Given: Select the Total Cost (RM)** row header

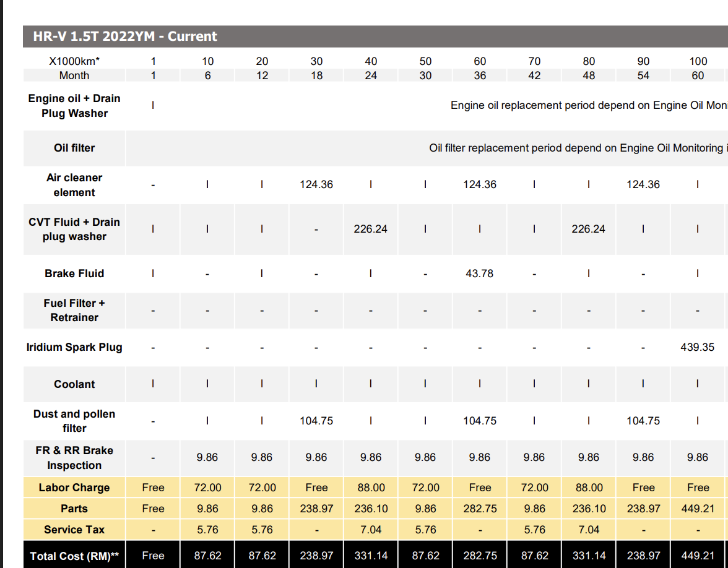Looking at the screenshot, I should coord(74,556).
